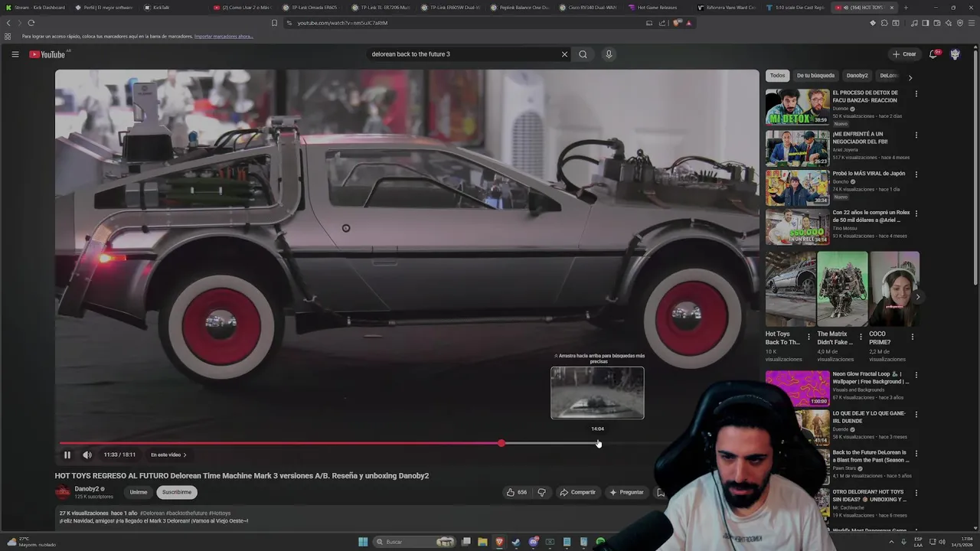Bookmark this page from the address bar
Image resolution: width=980 pixels, height=551 pixels.
274,23
